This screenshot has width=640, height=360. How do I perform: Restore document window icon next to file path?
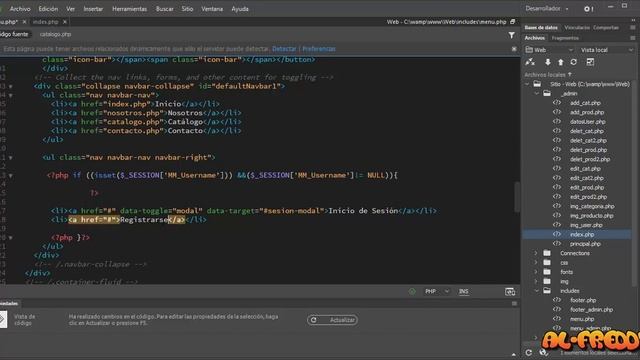click(x=513, y=22)
